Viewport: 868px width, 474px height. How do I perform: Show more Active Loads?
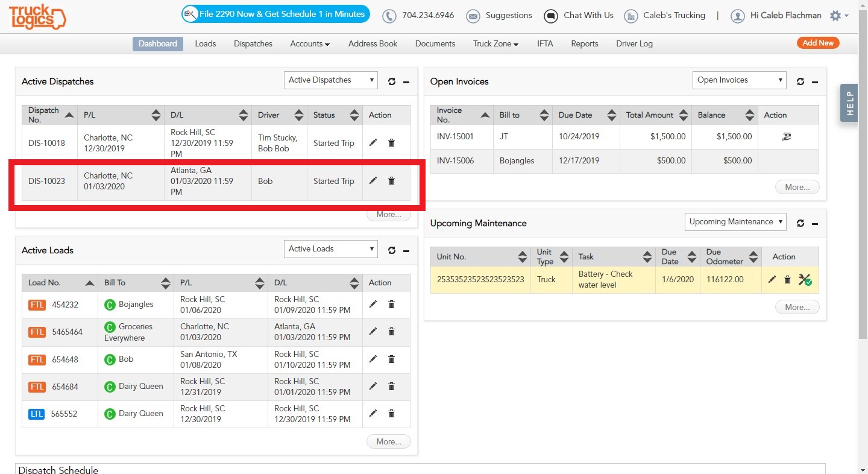[389, 441]
